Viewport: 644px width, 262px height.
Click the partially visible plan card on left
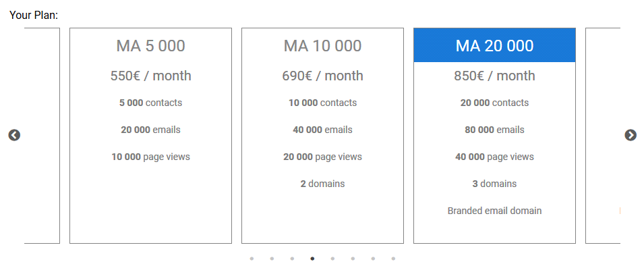click(42, 136)
